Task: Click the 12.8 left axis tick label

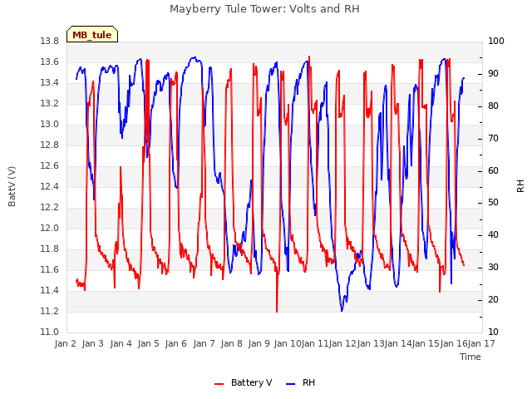Action: 50,145
